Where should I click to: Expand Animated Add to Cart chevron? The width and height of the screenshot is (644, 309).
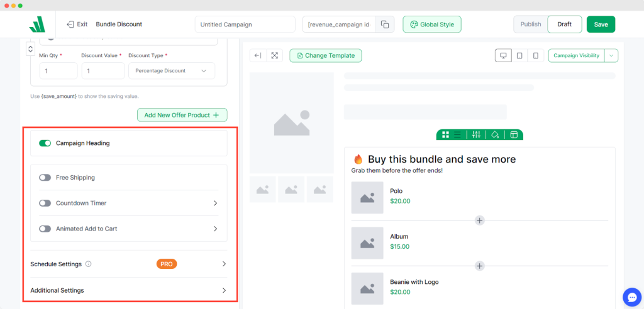[215, 229]
